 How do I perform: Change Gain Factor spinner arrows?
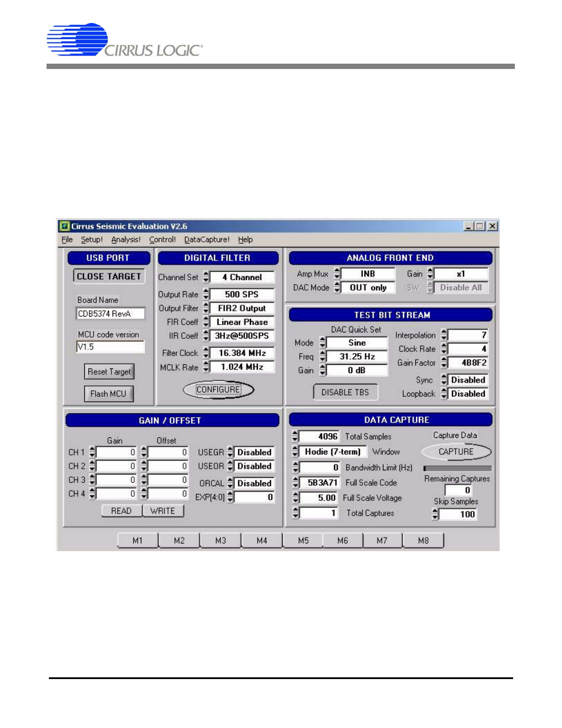click(444, 363)
